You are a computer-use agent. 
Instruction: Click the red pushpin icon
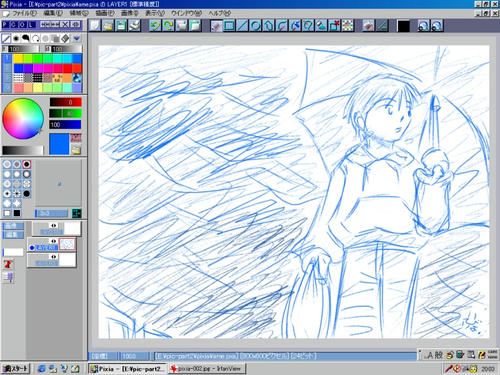[x=8, y=264]
